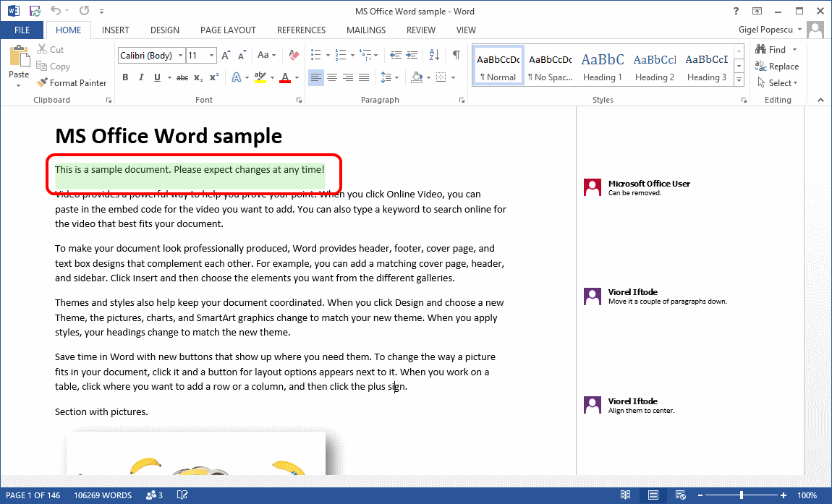Activate Format Painter

click(72, 82)
